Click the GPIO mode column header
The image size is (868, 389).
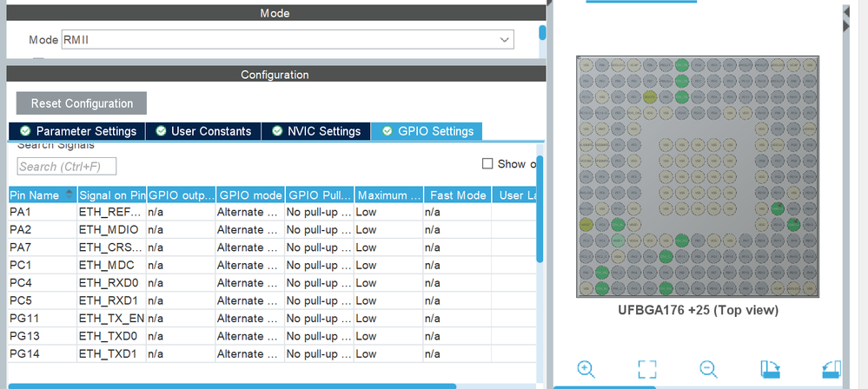(x=250, y=195)
